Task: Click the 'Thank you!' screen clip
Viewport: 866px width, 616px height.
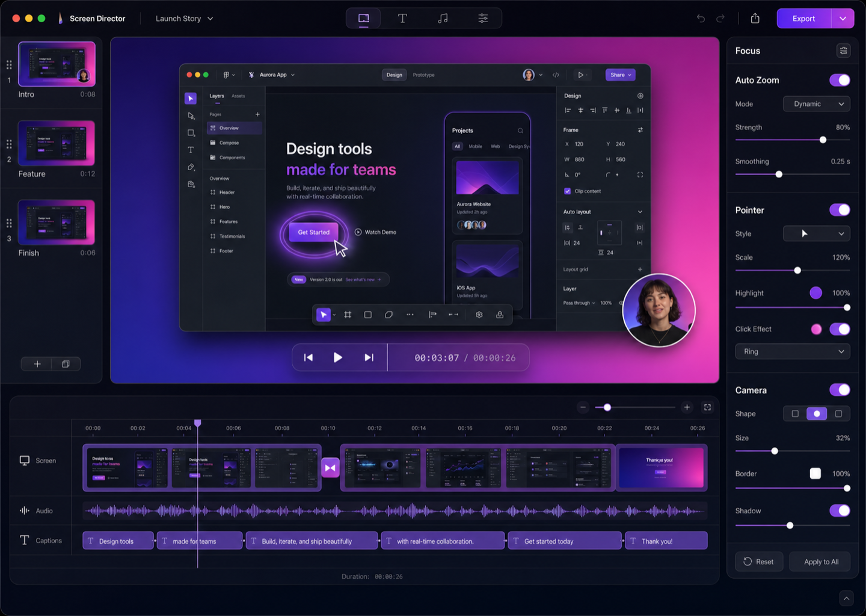Action: (662, 467)
